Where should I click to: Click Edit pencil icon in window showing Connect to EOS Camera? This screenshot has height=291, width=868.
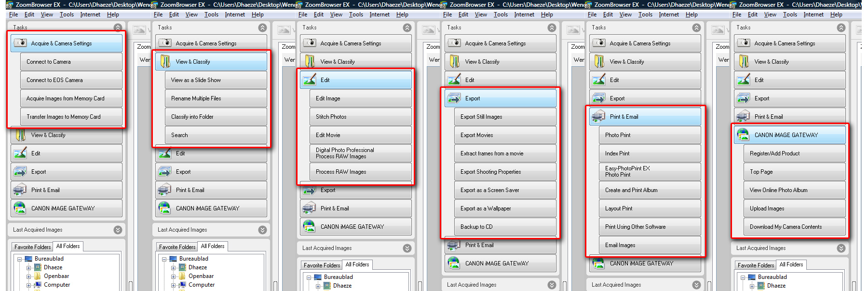tap(20, 153)
